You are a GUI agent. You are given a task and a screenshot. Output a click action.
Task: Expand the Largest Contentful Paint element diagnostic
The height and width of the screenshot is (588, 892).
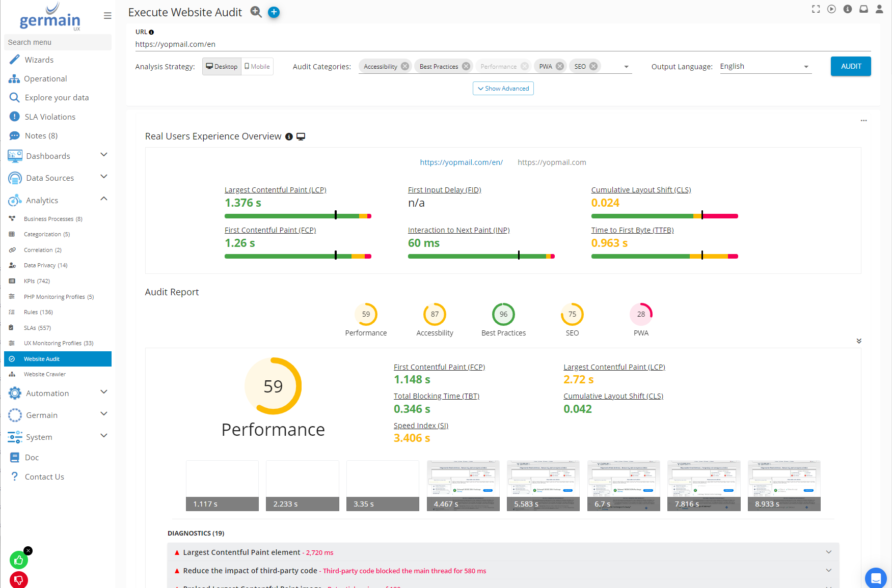click(x=828, y=552)
